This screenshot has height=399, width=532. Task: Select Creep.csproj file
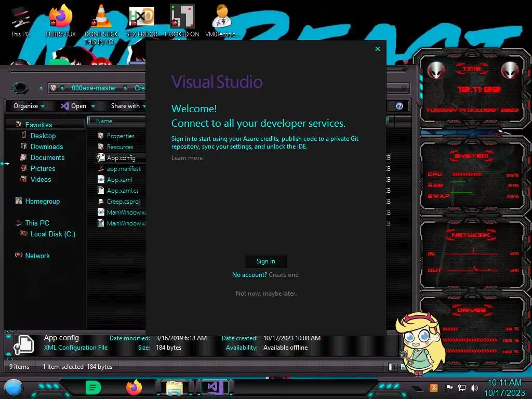pyautogui.click(x=123, y=201)
